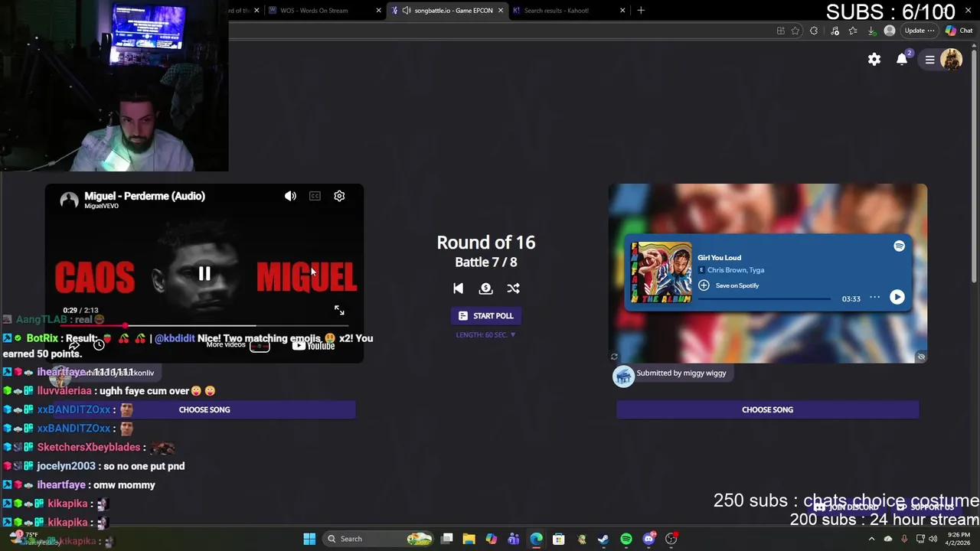Choose the Girl You Loud song
980x551 pixels.
[x=767, y=409]
